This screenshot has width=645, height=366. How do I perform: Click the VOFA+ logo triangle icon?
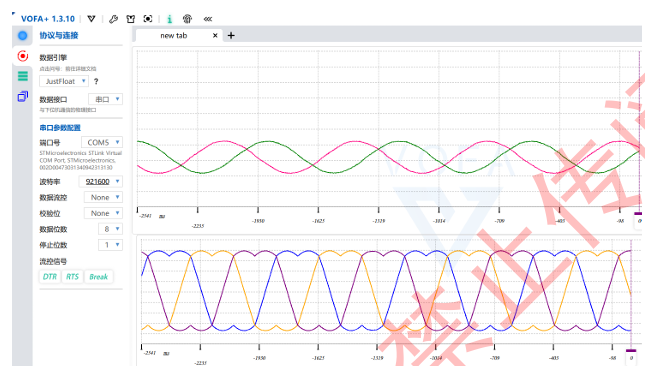tap(91, 19)
